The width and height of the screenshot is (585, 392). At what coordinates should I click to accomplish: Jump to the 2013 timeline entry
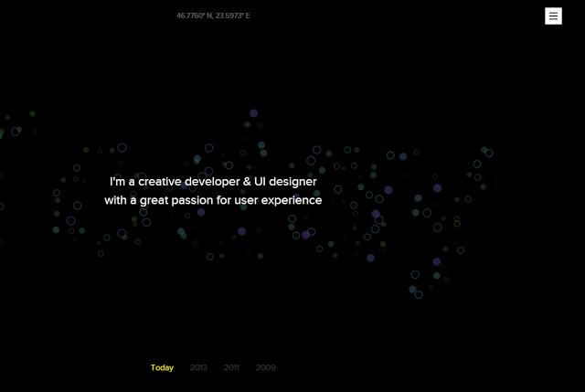pyautogui.click(x=198, y=367)
